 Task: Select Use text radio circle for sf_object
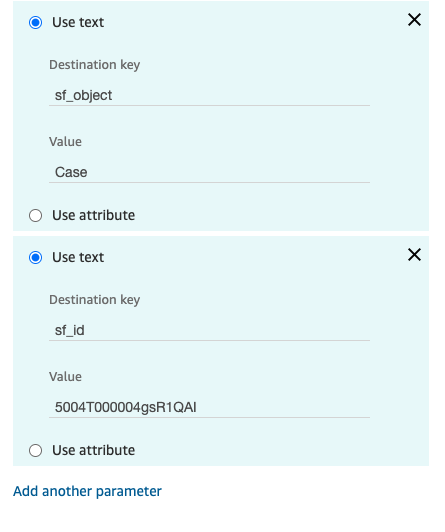pos(36,22)
